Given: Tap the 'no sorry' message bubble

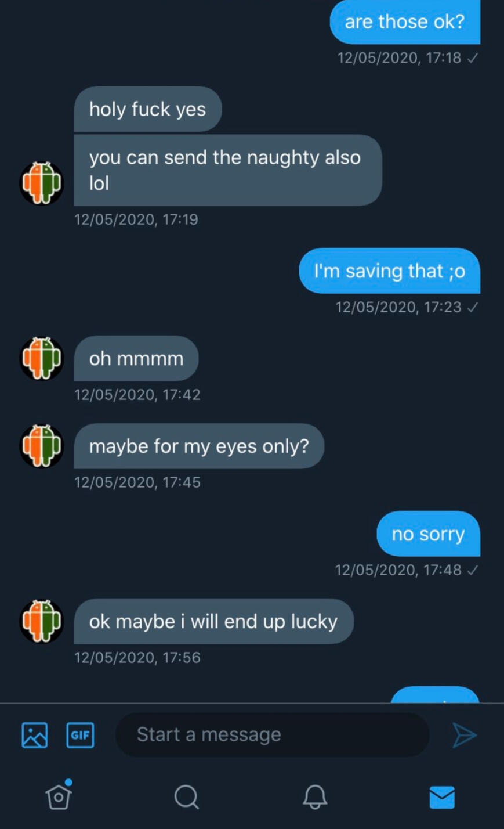Looking at the screenshot, I should click(x=428, y=534).
